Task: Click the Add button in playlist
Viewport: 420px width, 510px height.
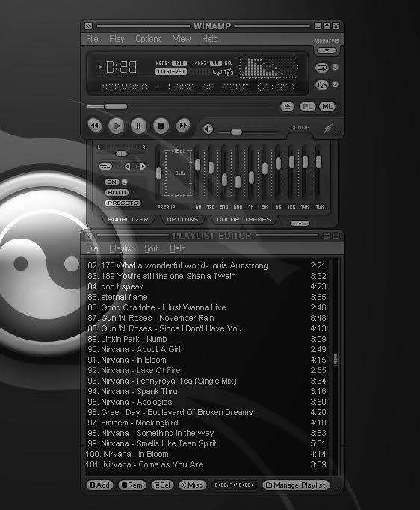Action: (x=99, y=485)
